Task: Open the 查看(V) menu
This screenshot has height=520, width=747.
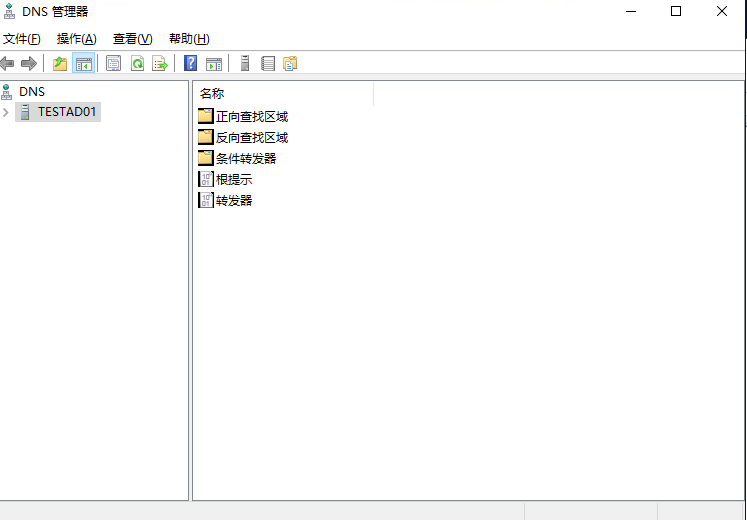Action: tap(132, 39)
